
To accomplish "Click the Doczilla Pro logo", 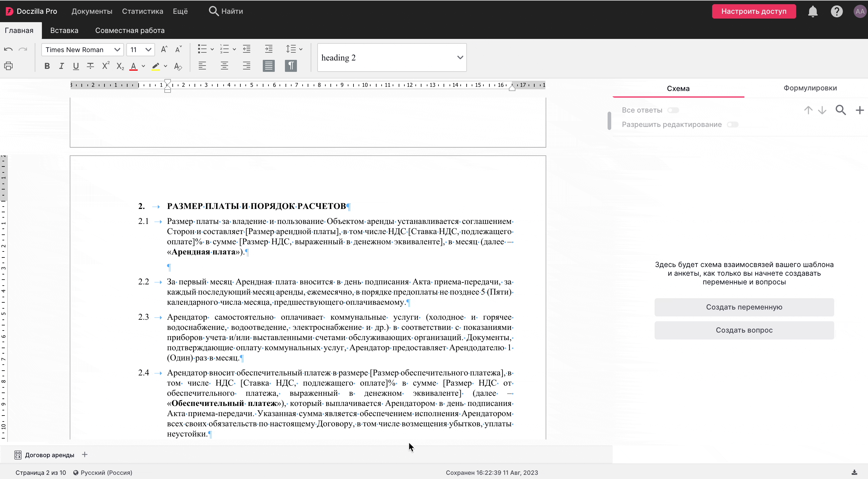I will (x=31, y=11).
